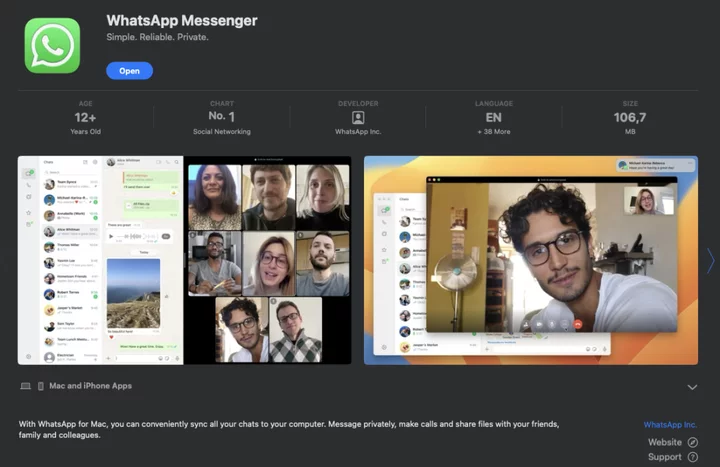
Task: Open the group video call screenshot
Action: (185, 260)
